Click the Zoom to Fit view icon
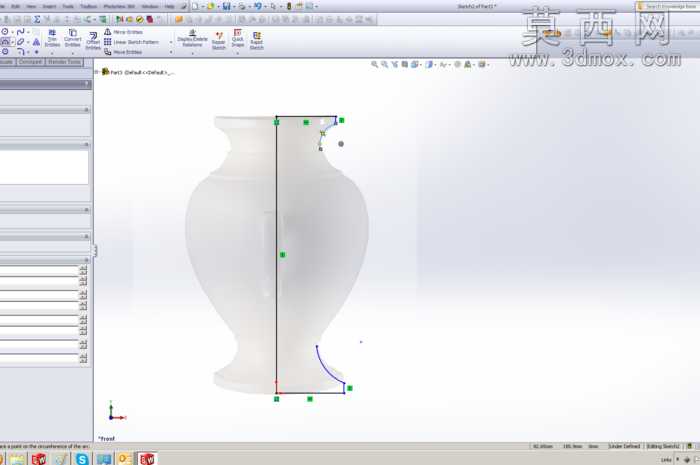The image size is (700, 465). 375,64
